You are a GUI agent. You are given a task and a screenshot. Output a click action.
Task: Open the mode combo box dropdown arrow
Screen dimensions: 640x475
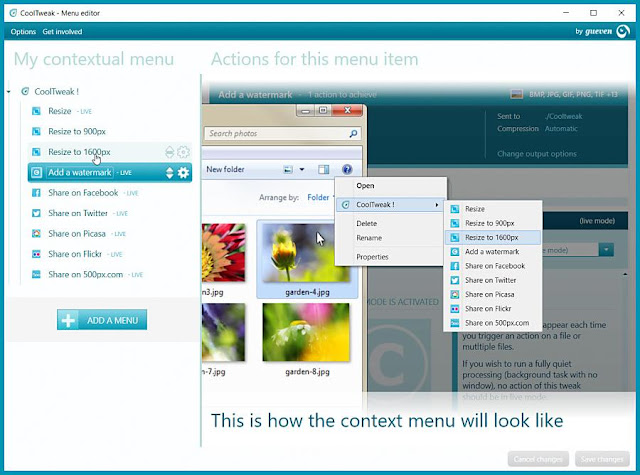coord(606,250)
